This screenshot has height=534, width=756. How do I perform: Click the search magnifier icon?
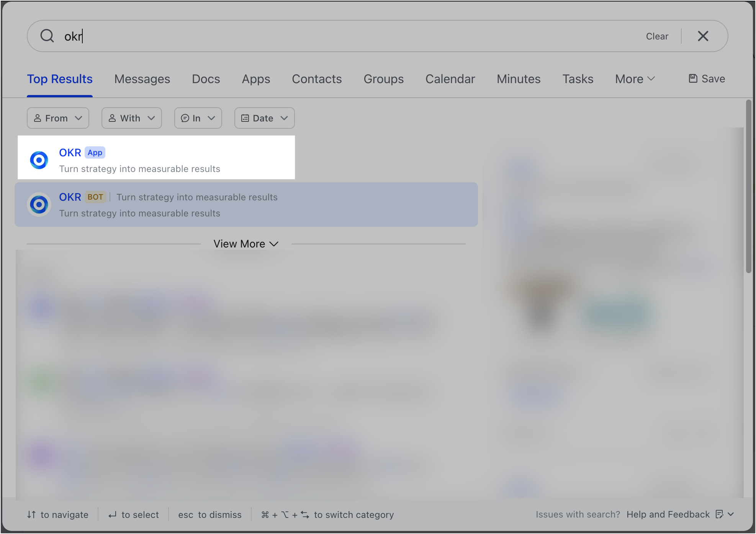pos(47,36)
